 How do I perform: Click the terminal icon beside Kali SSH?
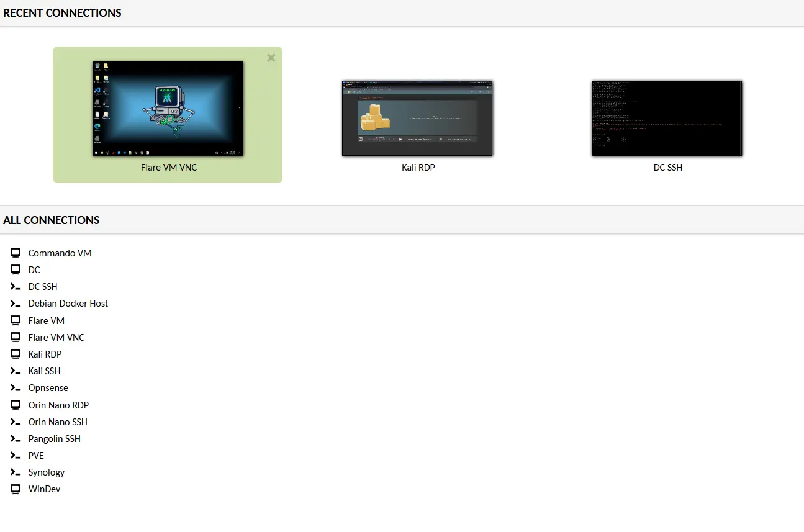[16, 371]
